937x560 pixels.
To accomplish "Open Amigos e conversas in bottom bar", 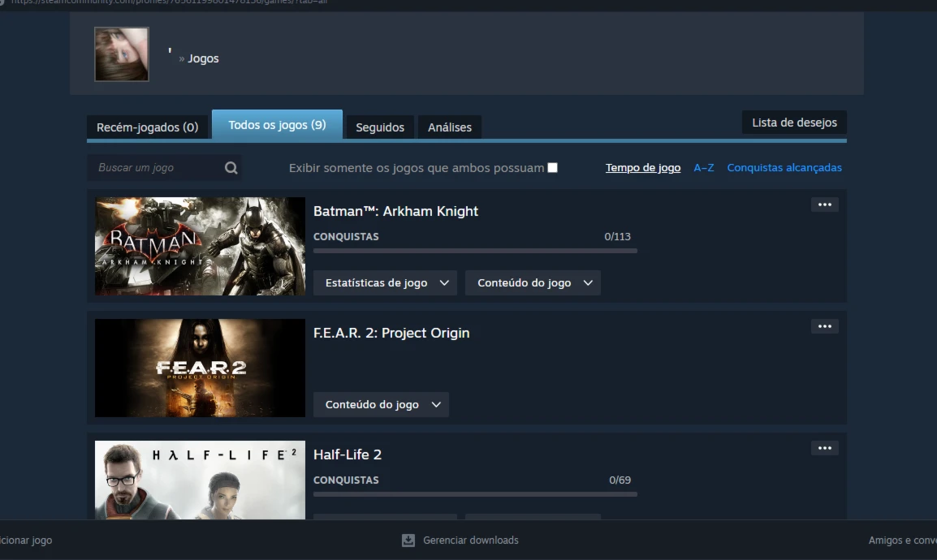I will coord(902,541).
